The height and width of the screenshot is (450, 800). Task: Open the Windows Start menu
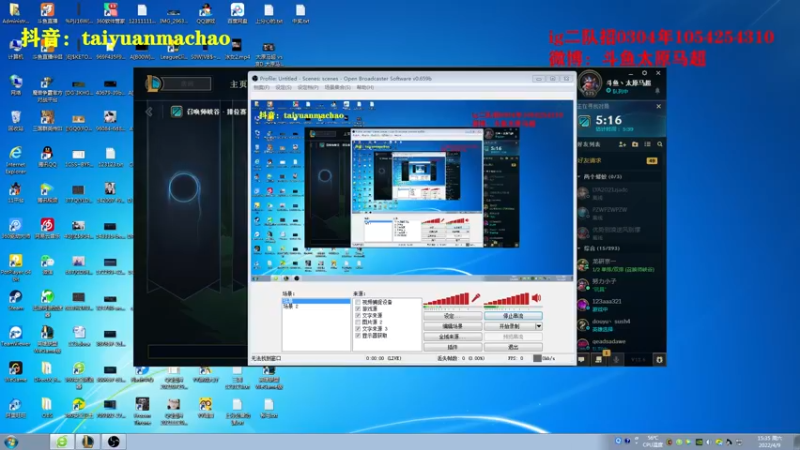click(11, 441)
